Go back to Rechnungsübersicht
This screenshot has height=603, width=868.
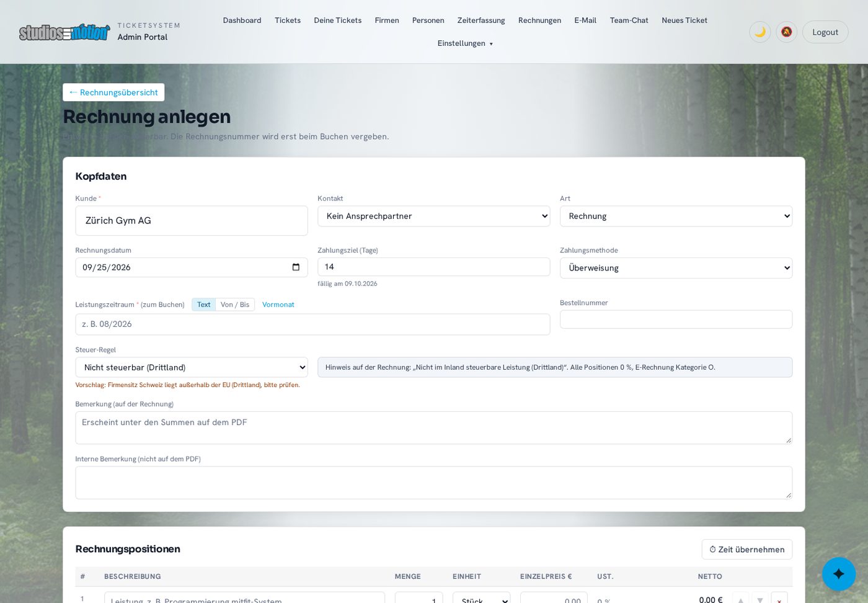113,92
